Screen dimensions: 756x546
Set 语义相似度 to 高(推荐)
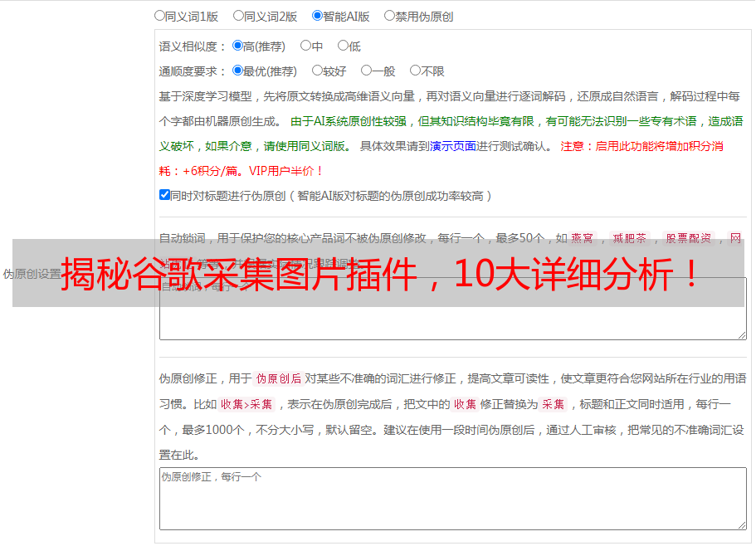237,46
